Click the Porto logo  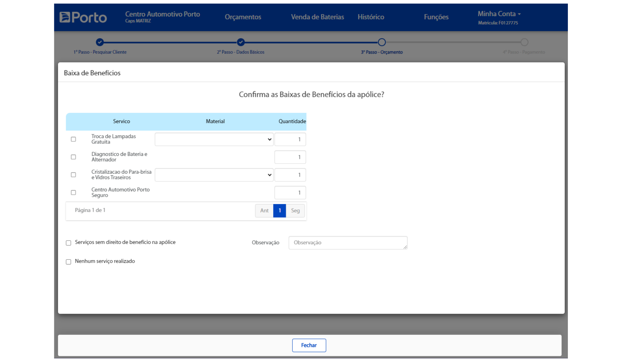tap(83, 17)
